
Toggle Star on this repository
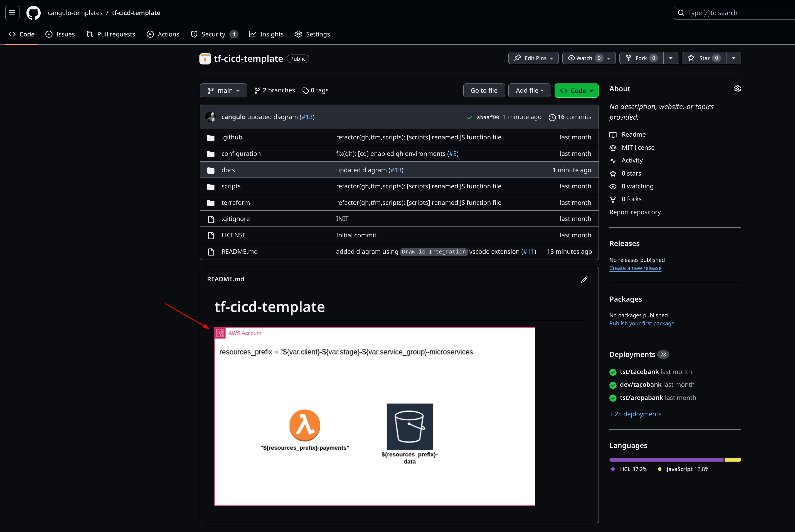coord(704,58)
